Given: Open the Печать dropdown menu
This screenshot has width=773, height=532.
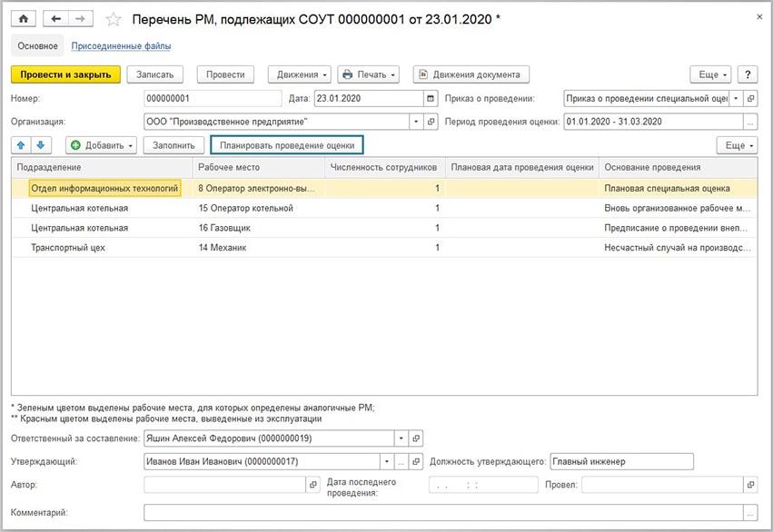Looking at the screenshot, I should point(368,74).
